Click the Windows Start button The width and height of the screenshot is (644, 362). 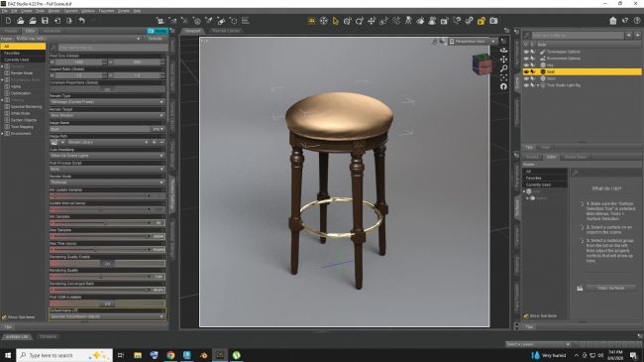7,355
